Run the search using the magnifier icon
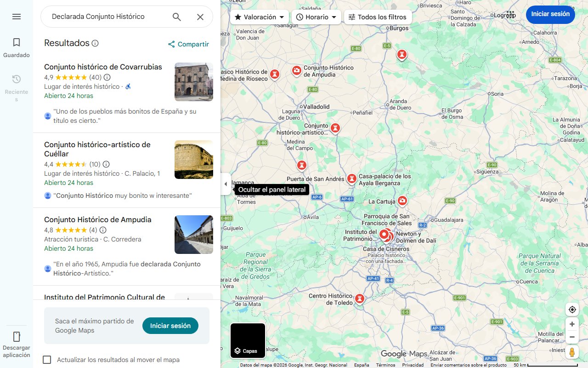The image size is (588, 368). [176, 17]
